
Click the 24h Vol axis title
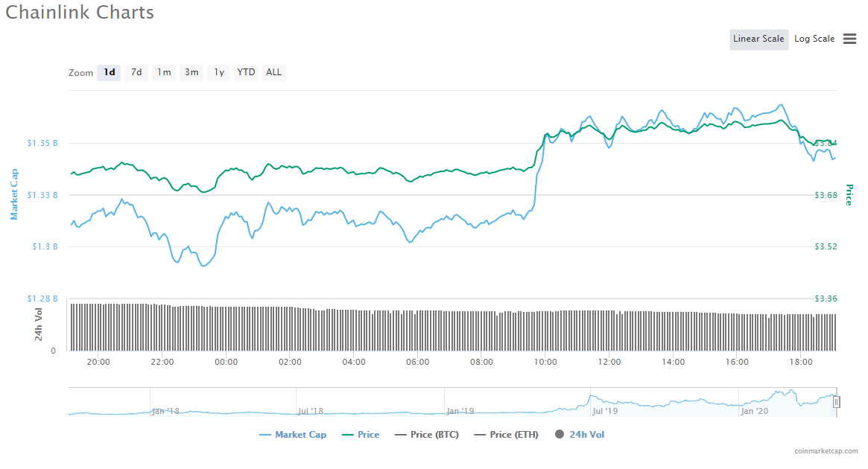[x=39, y=325]
